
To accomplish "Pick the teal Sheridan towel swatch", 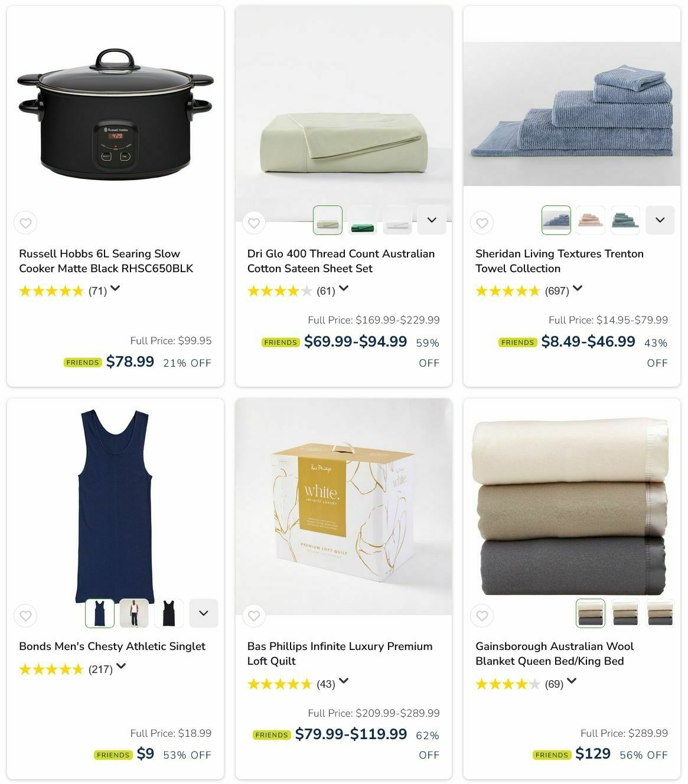I will 625,220.
